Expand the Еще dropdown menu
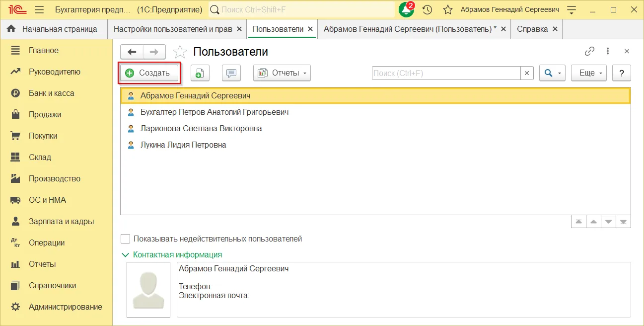 (589, 73)
